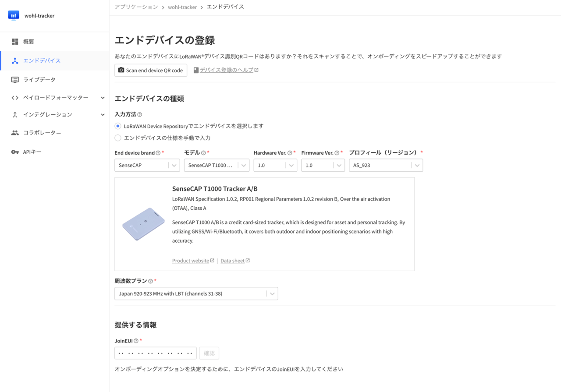Viewport: 561px width, 392px height.
Task: Select LoRaWAN Device Repository radio option
Action: (118, 126)
